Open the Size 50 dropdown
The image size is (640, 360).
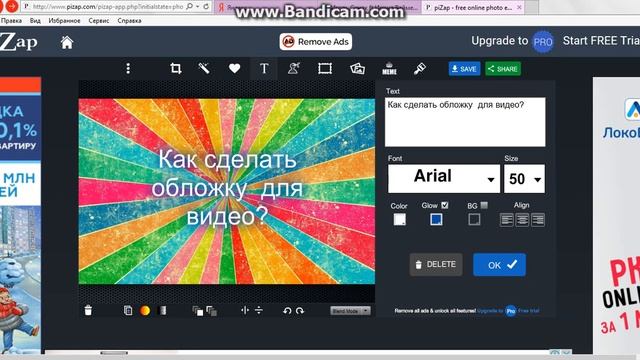524,178
